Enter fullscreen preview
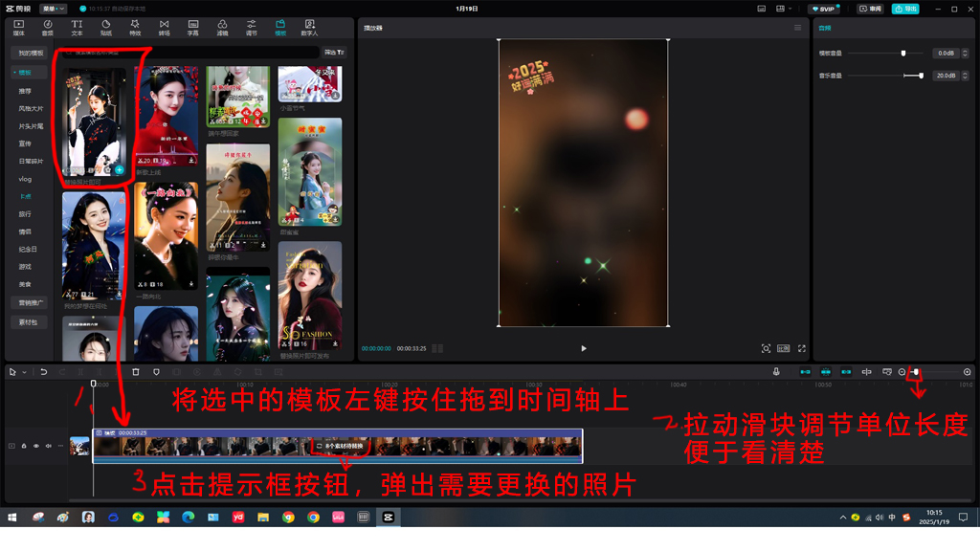The image size is (980, 551). tap(802, 348)
